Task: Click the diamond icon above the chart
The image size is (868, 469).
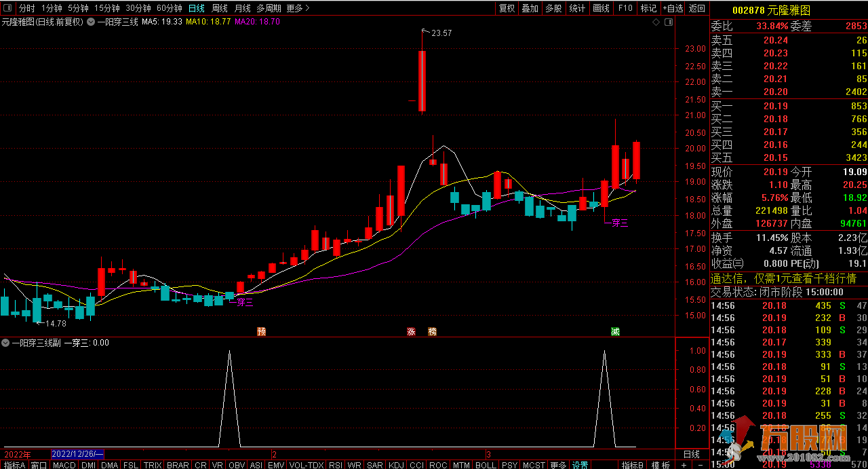Action: point(656,22)
